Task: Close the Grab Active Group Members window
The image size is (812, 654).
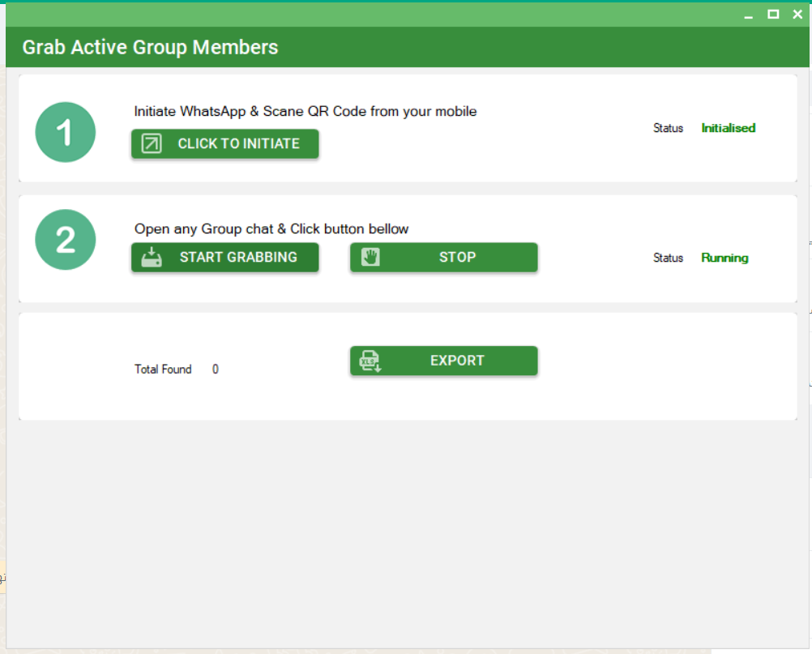Action: [797, 15]
